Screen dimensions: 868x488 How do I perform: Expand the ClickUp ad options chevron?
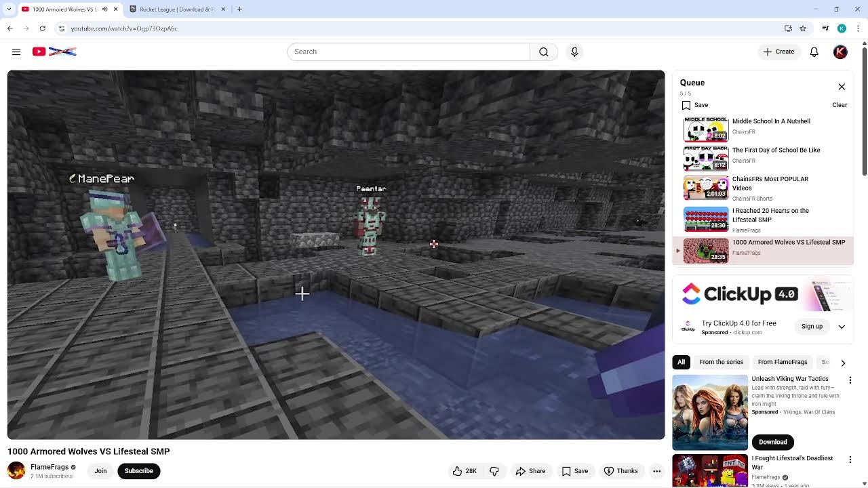[x=842, y=327]
